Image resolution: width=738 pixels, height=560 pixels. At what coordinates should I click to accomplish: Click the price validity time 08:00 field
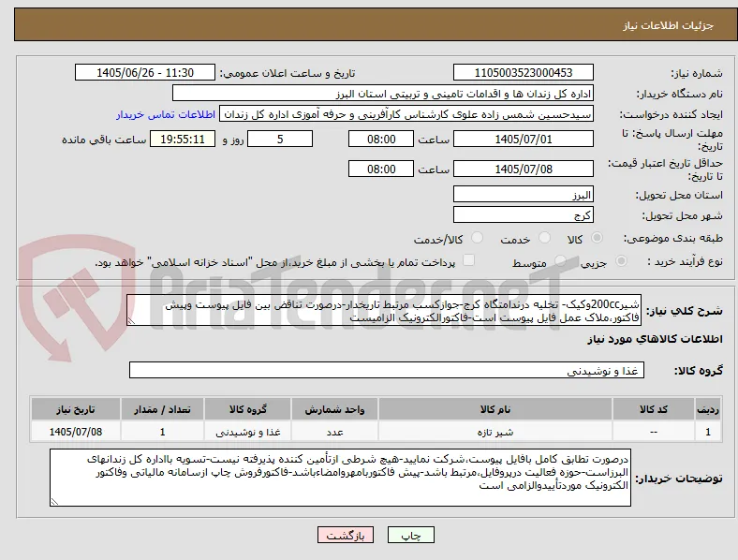click(x=381, y=169)
